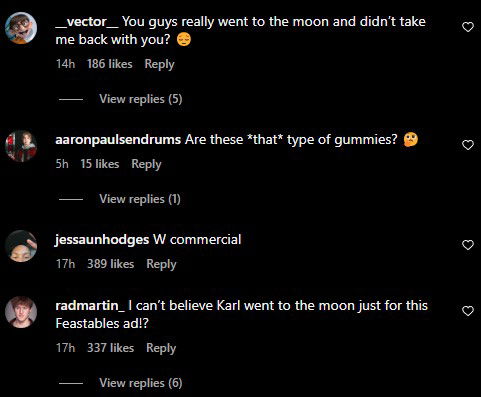
Task: Like the _vector_ comment with heart icon
Action: point(468,27)
